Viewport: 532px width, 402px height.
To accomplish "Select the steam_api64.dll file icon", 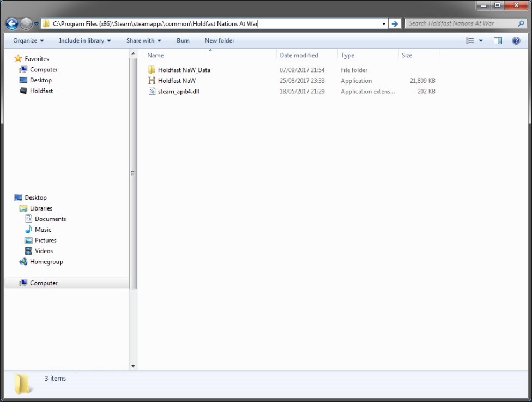I will click(152, 92).
